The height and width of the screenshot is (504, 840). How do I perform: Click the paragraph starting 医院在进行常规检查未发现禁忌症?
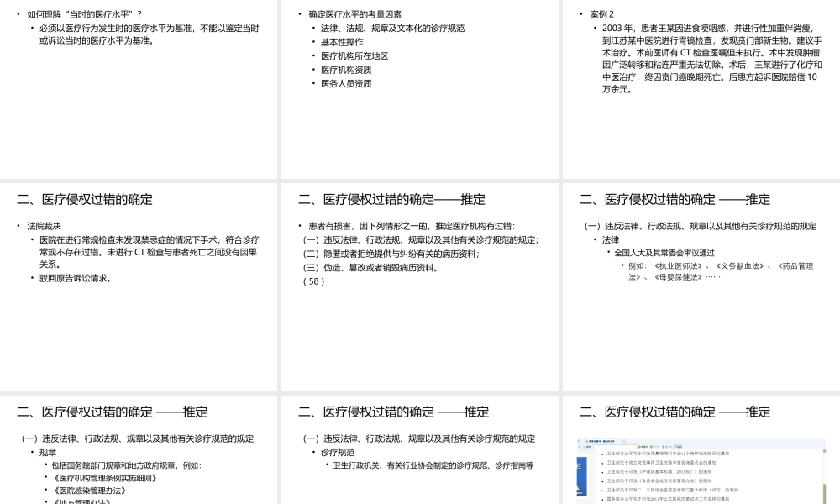click(149, 252)
